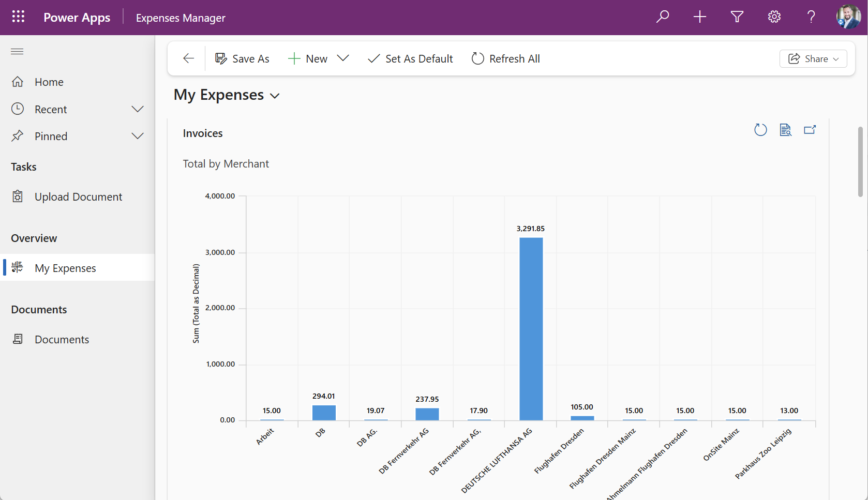Screen dimensions: 868x500
Task: Open Upload Document task
Action: [x=78, y=197]
